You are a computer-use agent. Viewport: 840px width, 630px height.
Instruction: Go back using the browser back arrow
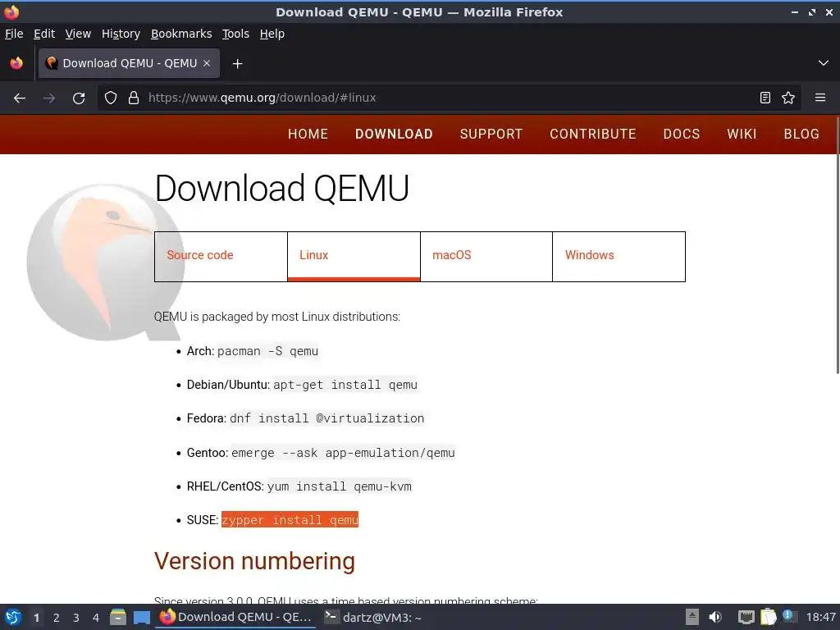pos(20,98)
